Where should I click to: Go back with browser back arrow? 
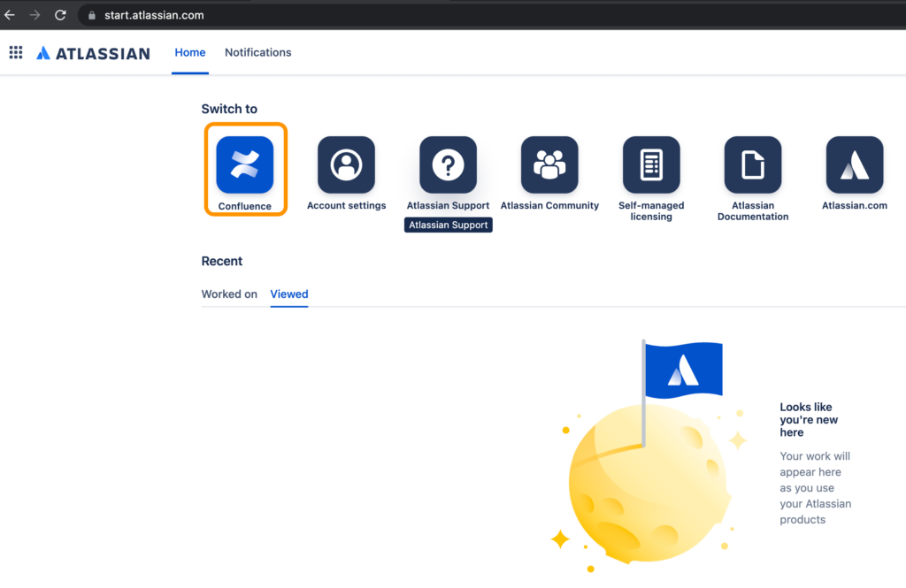pos(10,15)
